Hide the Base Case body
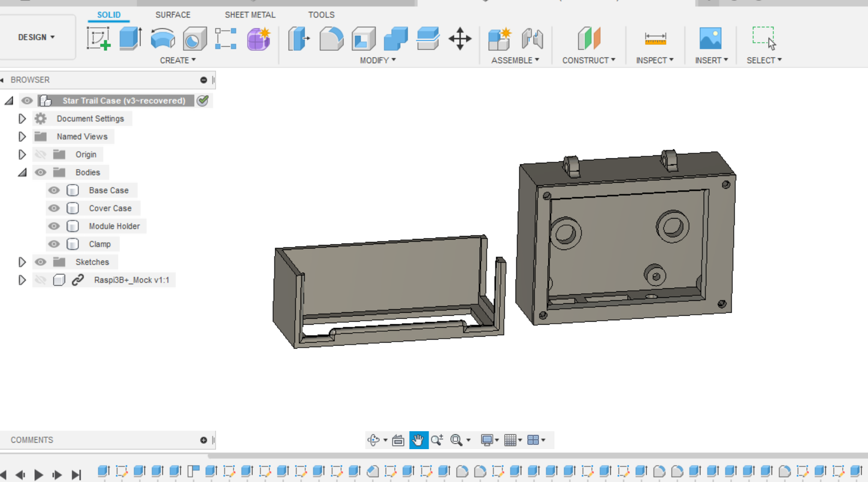 click(54, 190)
